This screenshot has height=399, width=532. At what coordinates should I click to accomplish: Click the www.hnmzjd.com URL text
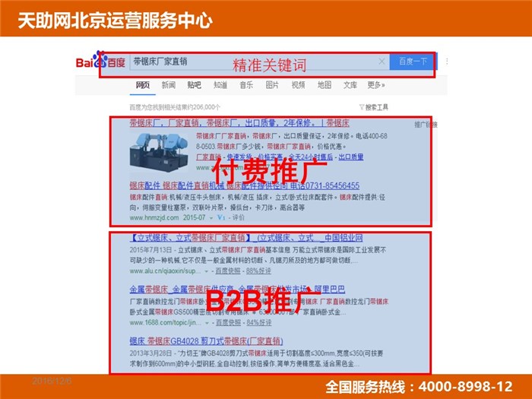tap(154, 217)
